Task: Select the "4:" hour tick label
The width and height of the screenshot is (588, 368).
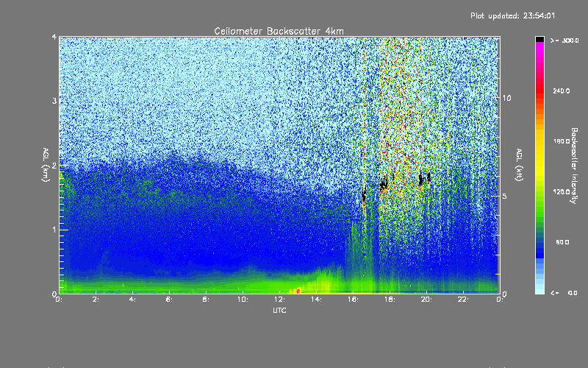Action: 132,300
